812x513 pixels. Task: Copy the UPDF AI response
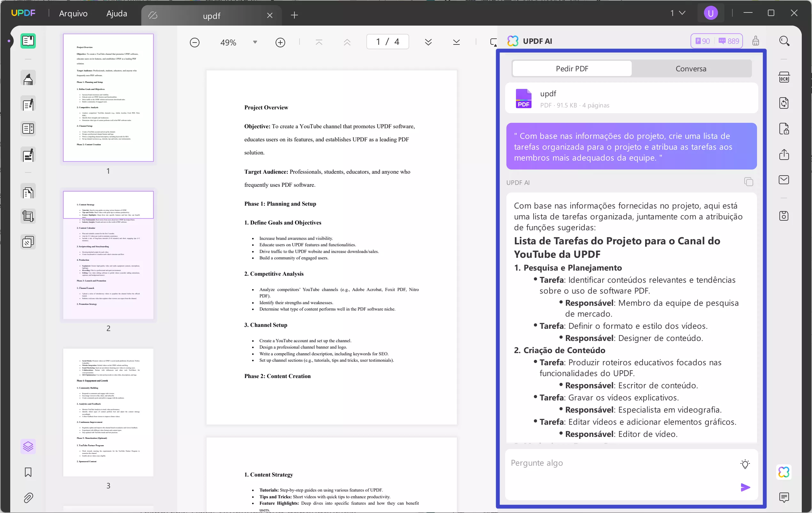click(749, 182)
